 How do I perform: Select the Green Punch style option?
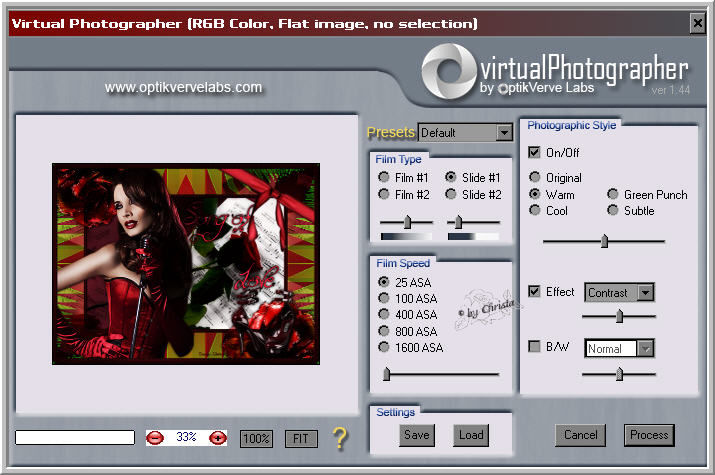(613, 194)
